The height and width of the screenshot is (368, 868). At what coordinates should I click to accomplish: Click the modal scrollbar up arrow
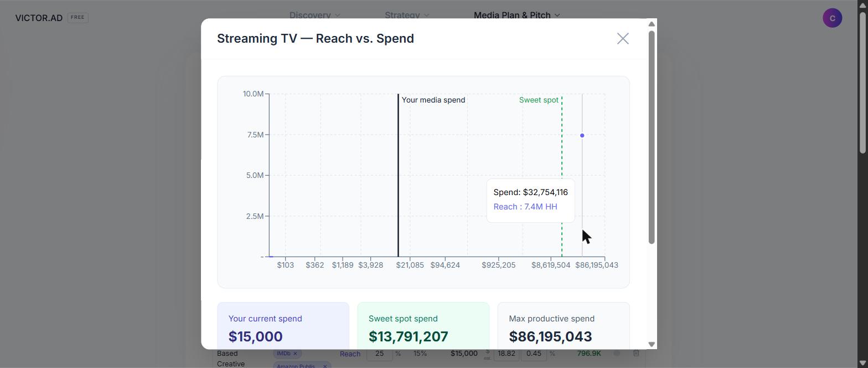[652, 24]
